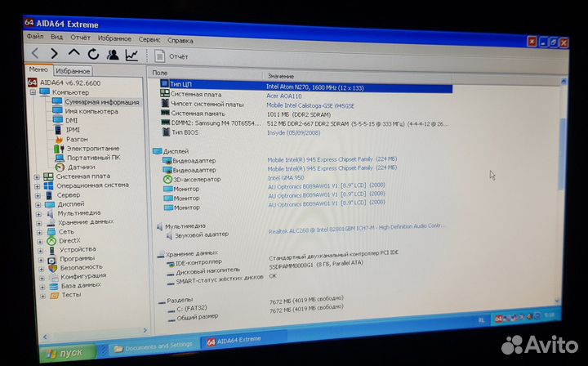Open the Acer AOA110 motherboard link

283,96
